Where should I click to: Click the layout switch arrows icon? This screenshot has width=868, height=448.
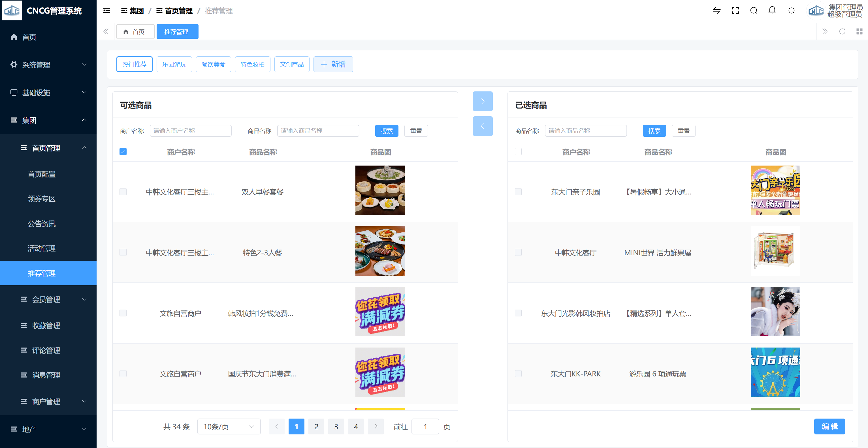[x=716, y=11]
